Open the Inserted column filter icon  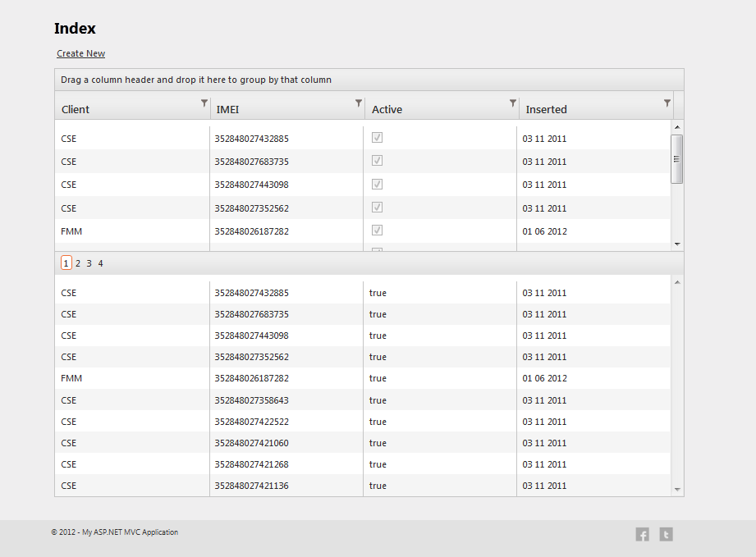click(667, 103)
